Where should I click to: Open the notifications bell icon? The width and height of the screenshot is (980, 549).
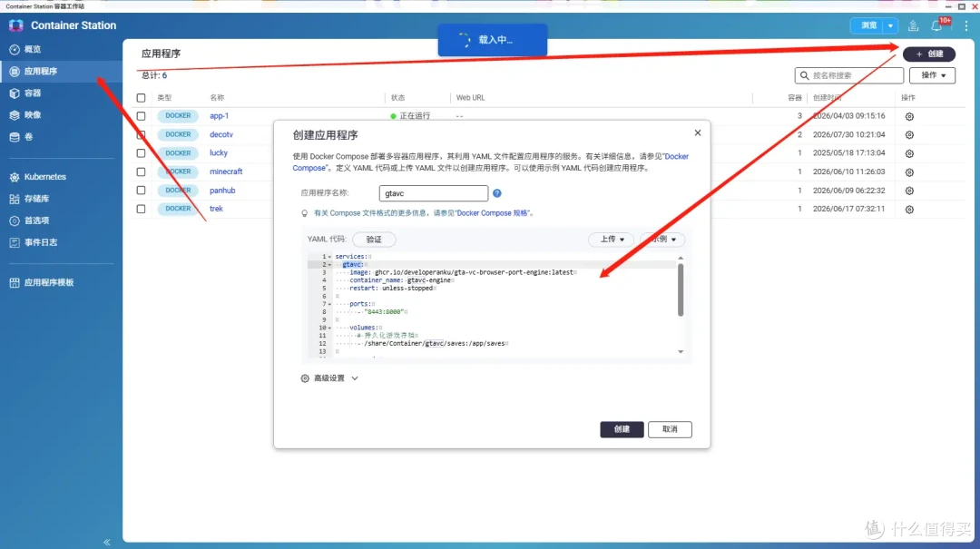tap(936, 25)
